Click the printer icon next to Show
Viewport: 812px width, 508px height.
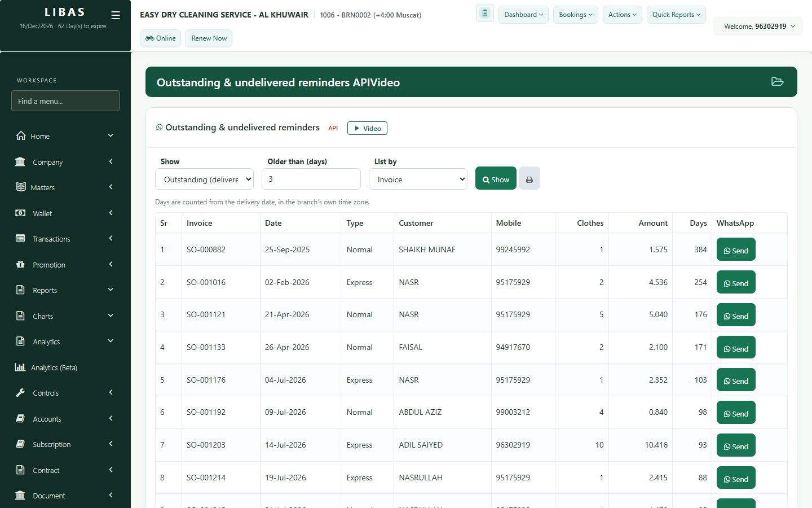[x=529, y=179]
